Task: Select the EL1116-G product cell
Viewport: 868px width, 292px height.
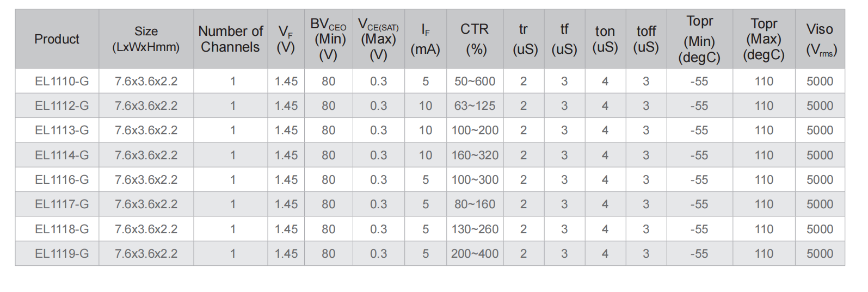Action: point(61,180)
